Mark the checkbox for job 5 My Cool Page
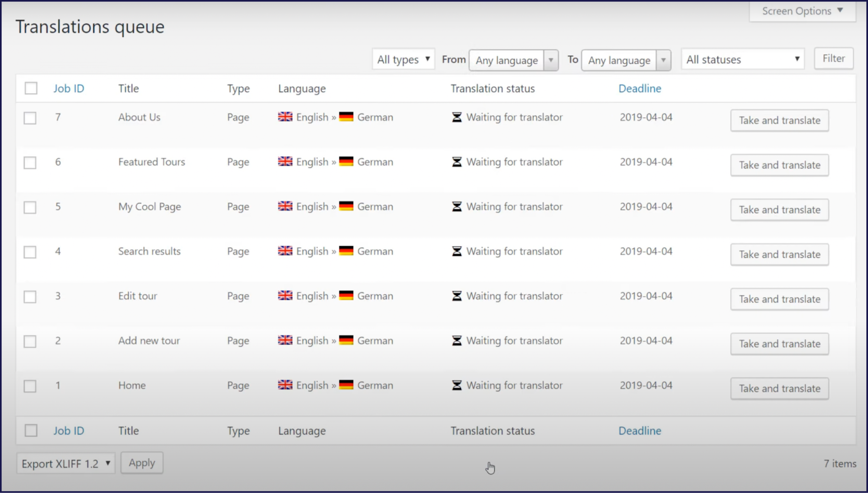The width and height of the screenshot is (868, 493). [30, 207]
